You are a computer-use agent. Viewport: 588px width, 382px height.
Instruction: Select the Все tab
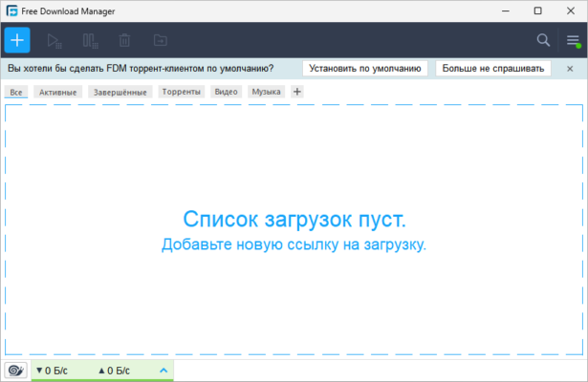point(16,92)
